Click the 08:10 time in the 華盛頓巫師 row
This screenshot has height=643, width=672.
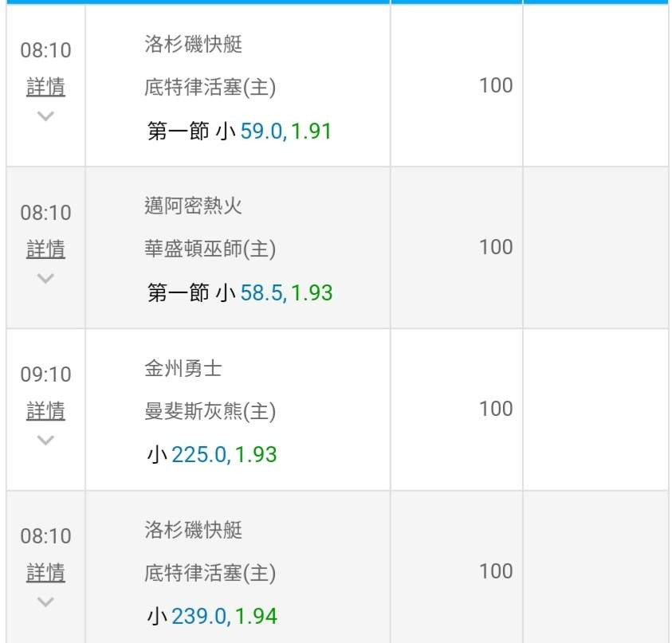(45, 213)
